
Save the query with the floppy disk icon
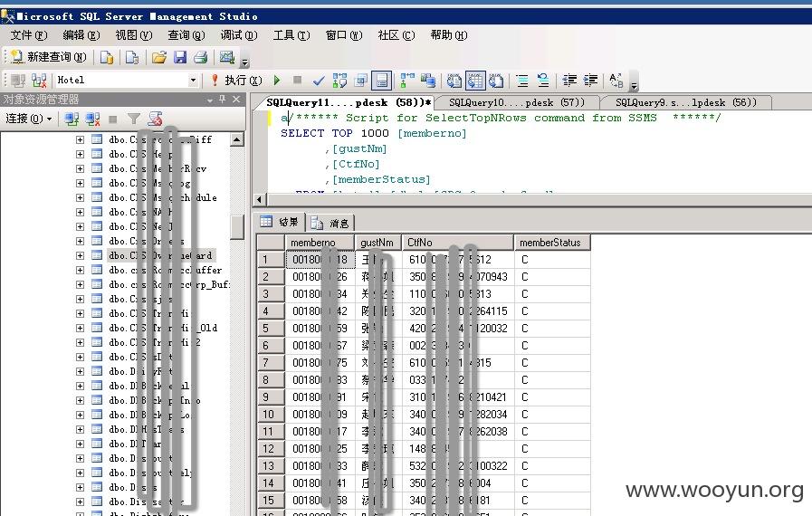(180, 57)
